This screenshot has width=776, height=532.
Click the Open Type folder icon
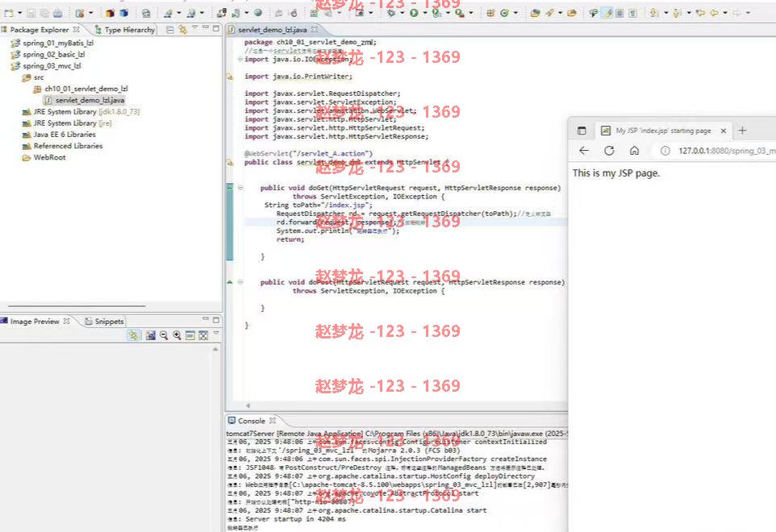pyautogui.click(x=535, y=13)
